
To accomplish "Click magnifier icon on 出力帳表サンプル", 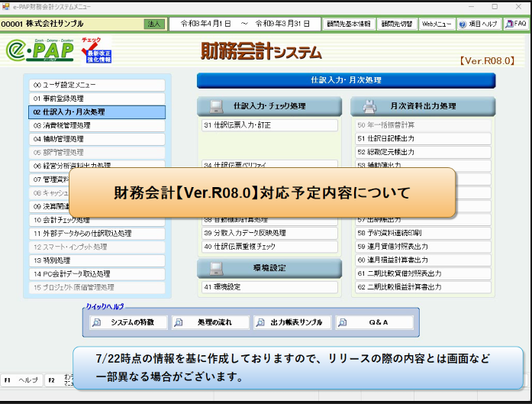I will pos(260,322).
